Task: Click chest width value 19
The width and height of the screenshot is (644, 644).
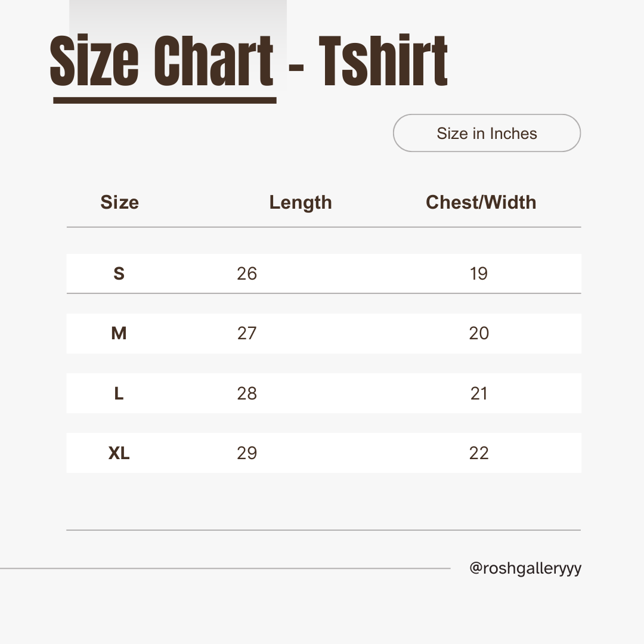Action: pyautogui.click(x=479, y=274)
